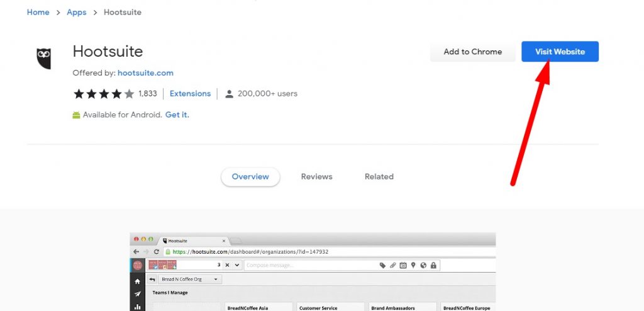Clear selected profiles with the X icon
The width and height of the screenshot is (644, 311).
click(x=227, y=265)
